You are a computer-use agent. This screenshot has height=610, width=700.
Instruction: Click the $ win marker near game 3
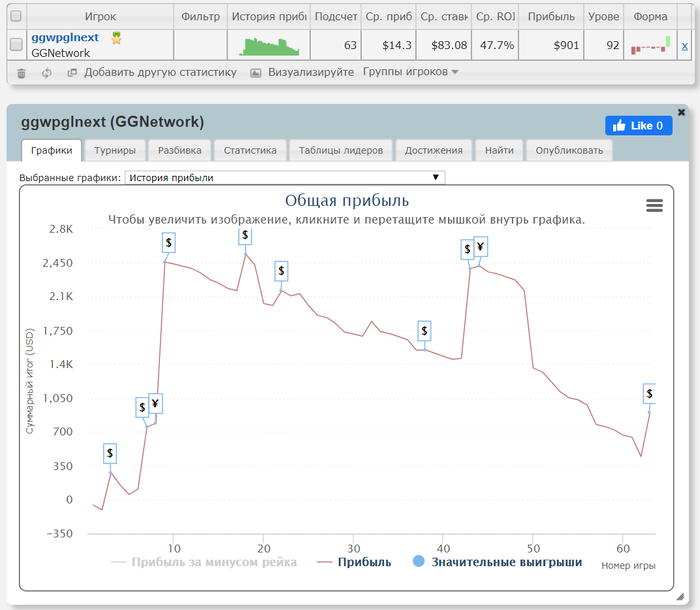coord(110,453)
